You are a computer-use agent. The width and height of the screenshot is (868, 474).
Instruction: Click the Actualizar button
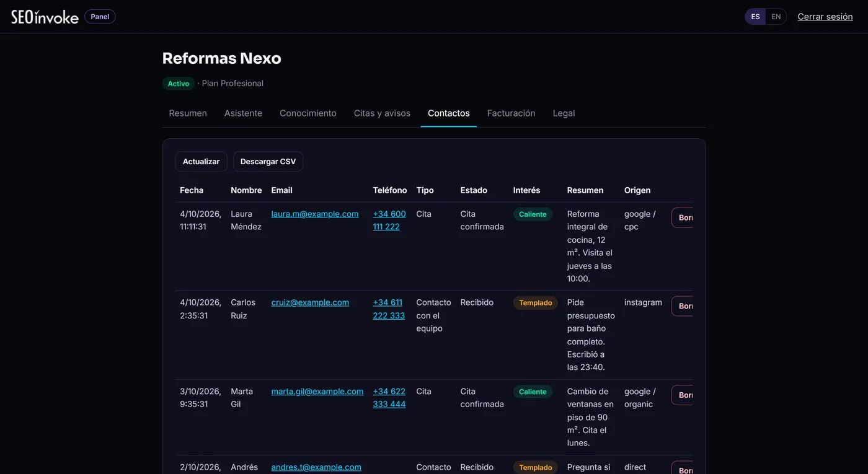(201, 162)
